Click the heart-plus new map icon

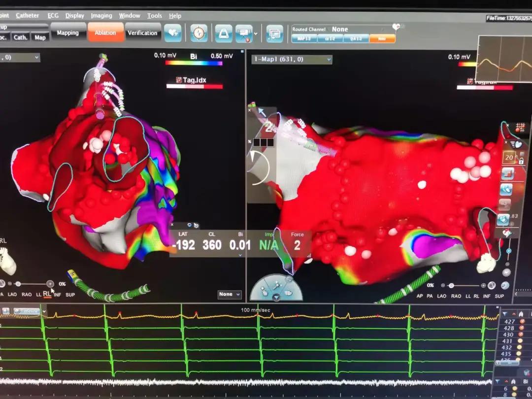pos(173,33)
